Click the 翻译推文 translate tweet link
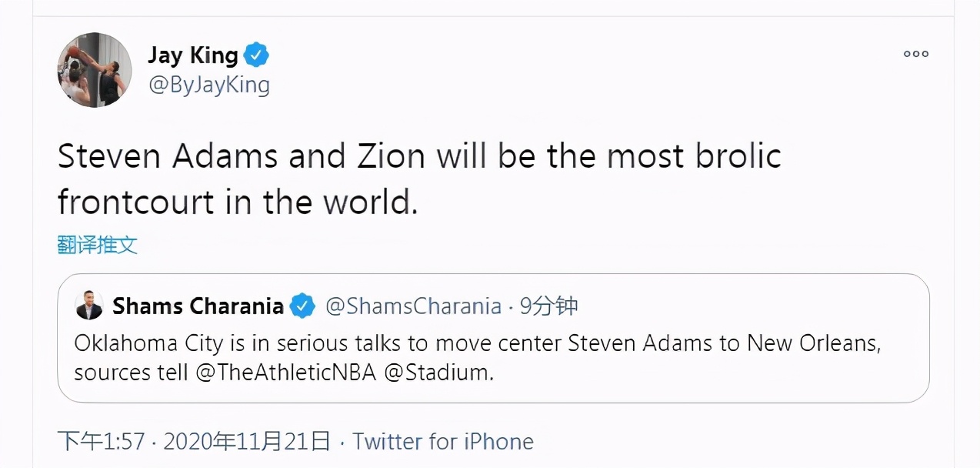 point(98,245)
